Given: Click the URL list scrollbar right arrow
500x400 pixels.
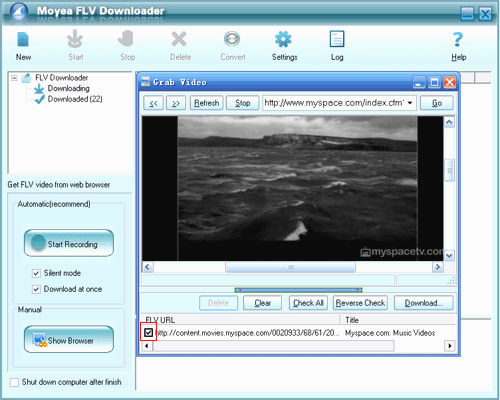Looking at the screenshot, I should coord(449,346).
